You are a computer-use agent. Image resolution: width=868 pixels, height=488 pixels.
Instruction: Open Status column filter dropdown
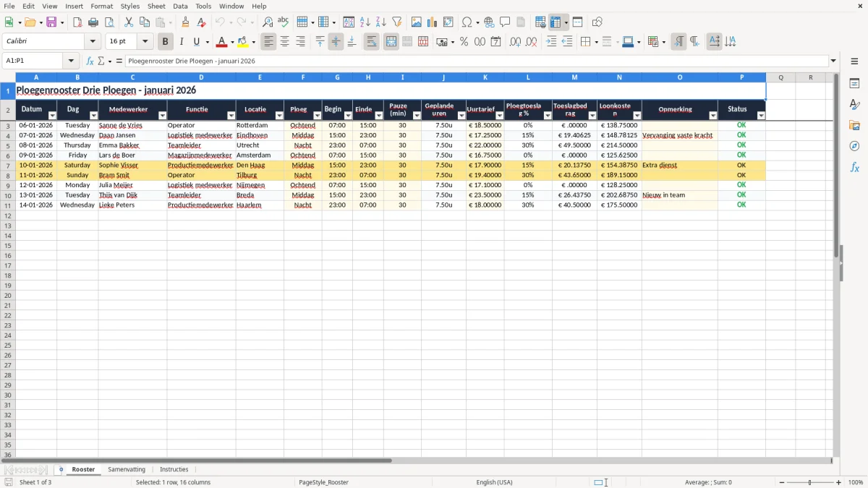coord(761,116)
